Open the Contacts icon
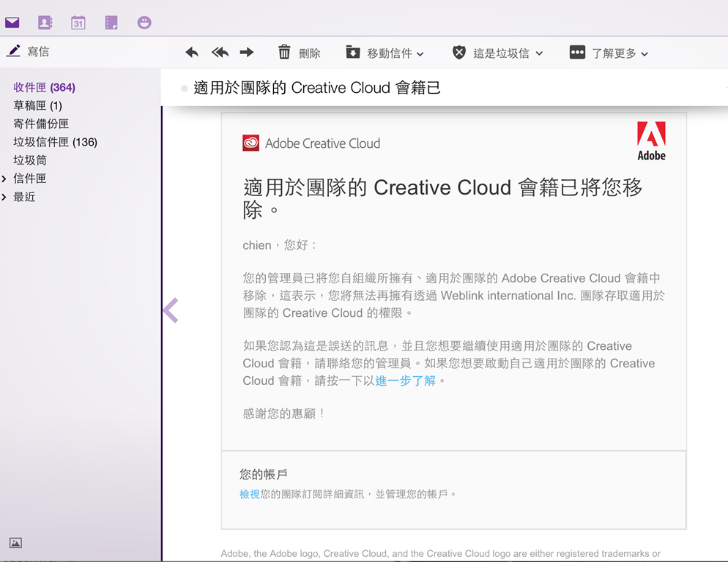728x562 pixels. click(45, 22)
